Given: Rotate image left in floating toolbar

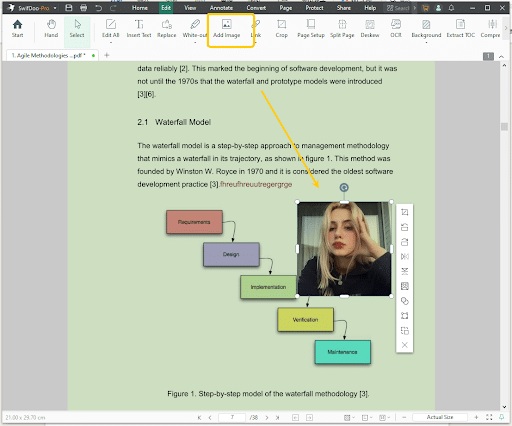Looking at the screenshot, I should [x=404, y=227].
